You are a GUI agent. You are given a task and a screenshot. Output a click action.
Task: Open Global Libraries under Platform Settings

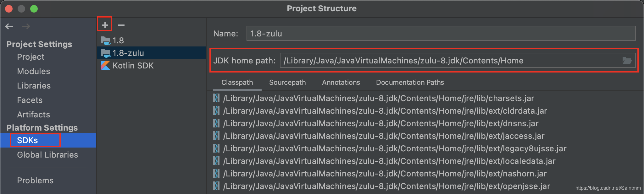click(47, 155)
